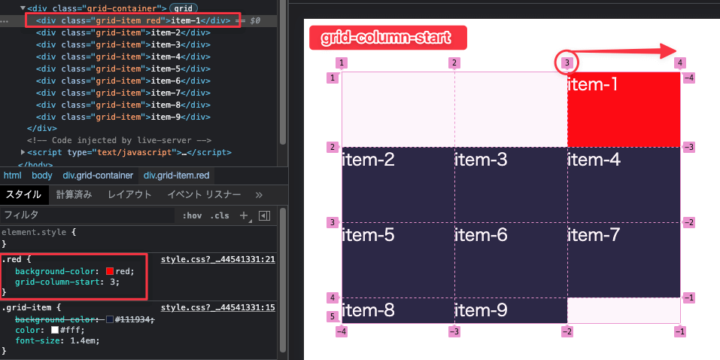Click the item-7 grid cell in page
The height and width of the screenshot is (360, 720).
tap(624, 260)
